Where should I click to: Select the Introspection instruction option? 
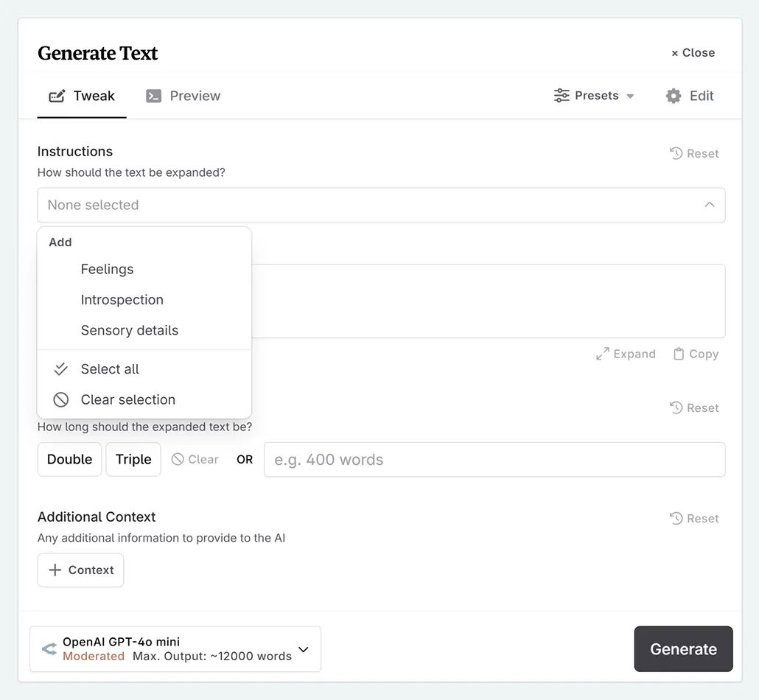(122, 300)
